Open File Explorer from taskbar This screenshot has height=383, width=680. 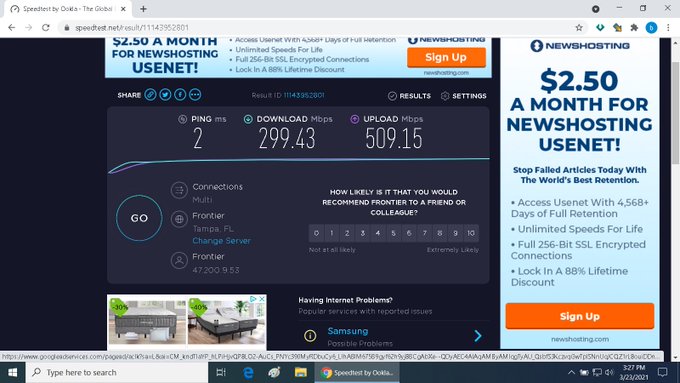[301, 372]
